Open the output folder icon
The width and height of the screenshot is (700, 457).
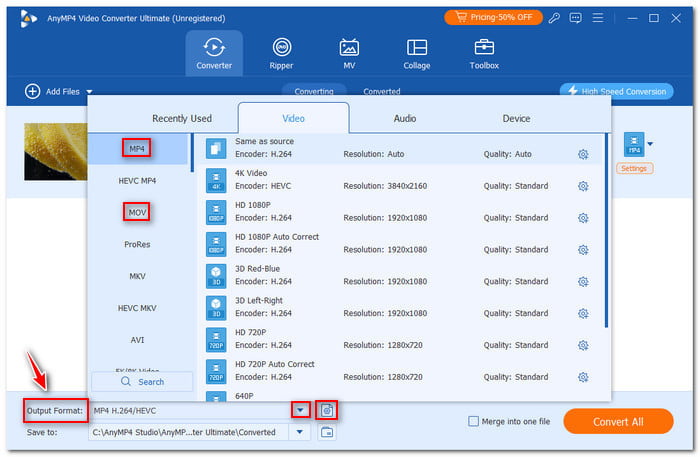pyautogui.click(x=327, y=432)
